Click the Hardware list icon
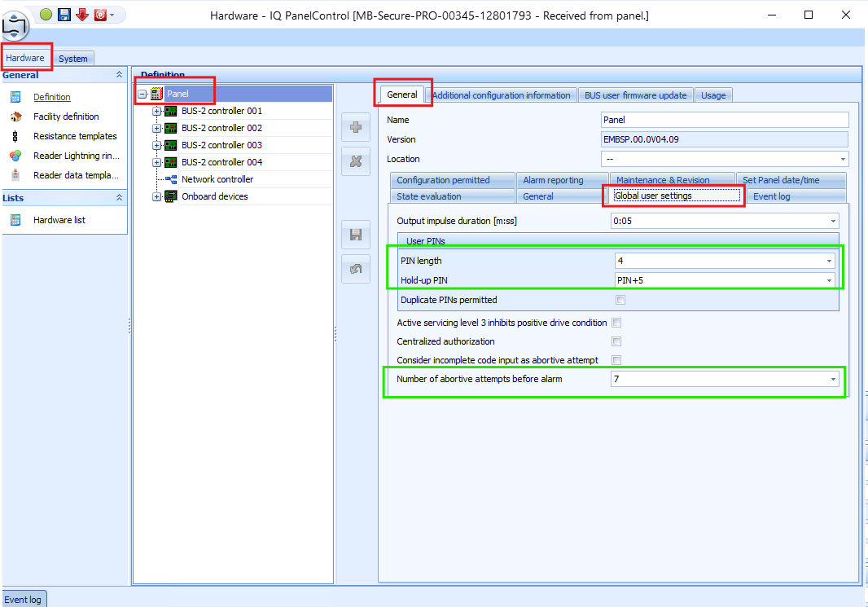The image size is (868, 607). click(15, 220)
